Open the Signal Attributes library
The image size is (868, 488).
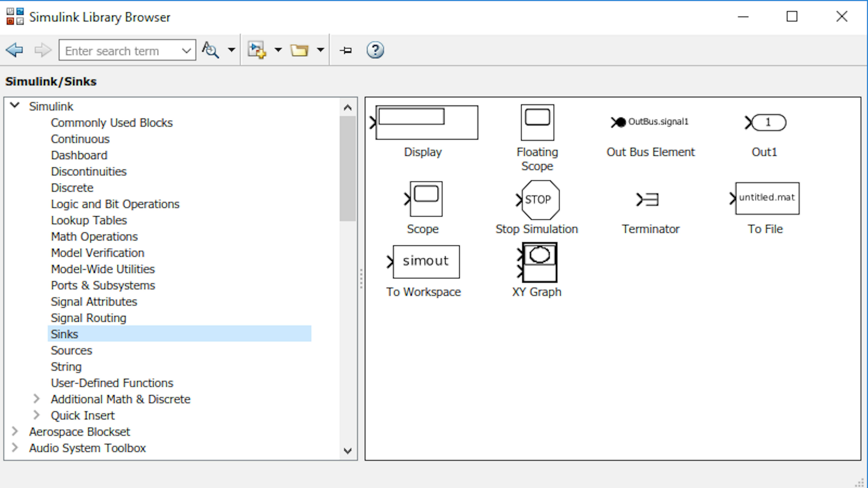pyautogui.click(x=94, y=301)
